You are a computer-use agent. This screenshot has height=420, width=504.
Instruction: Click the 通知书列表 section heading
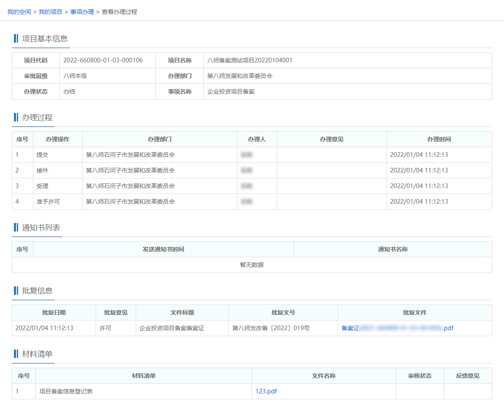click(41, 228)
